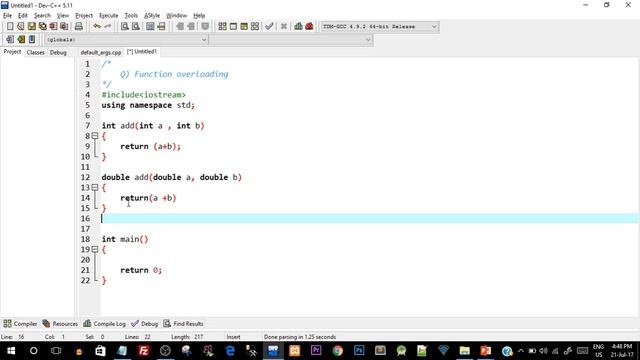Open the Find Results bottom tab
The height and width of the screenshot is (360, 640).
(183, 324)
